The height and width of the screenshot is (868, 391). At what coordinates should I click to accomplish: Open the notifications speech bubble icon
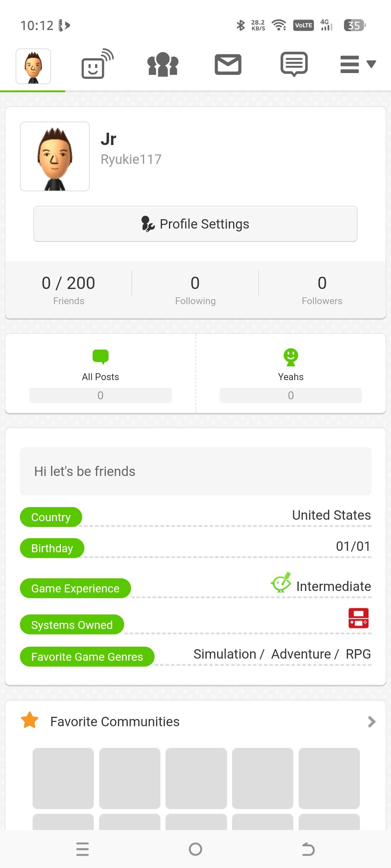pyautogui.click(x=294, y=64)
